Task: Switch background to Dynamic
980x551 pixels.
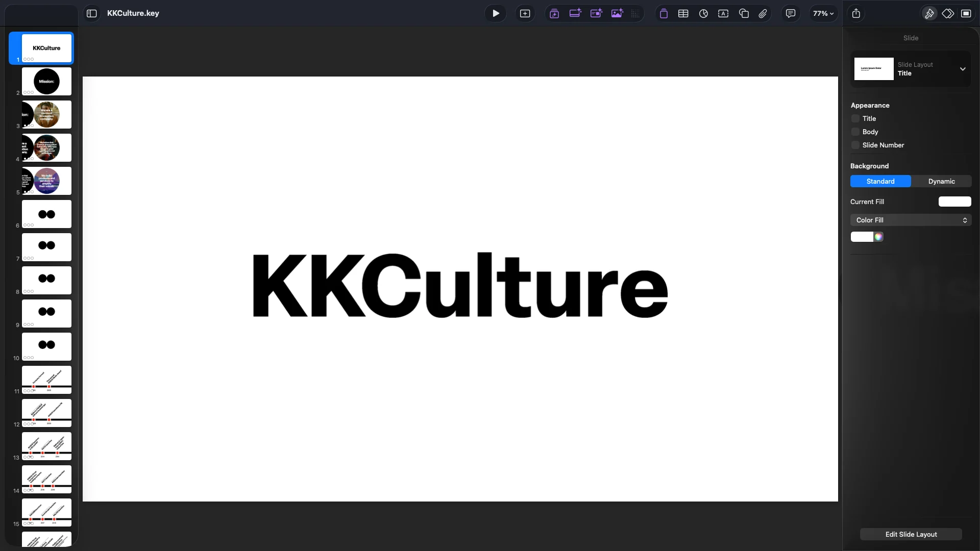Action: 941,182
